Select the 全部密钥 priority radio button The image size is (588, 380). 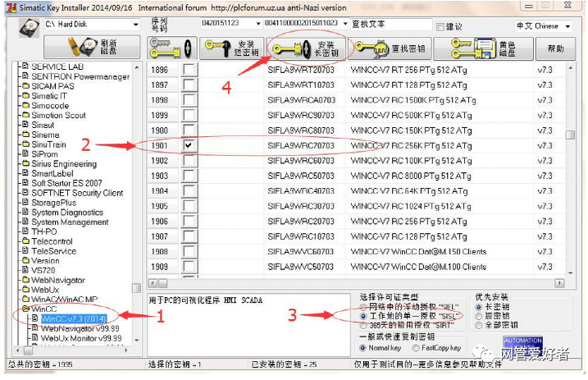click(x=478, y=325)
